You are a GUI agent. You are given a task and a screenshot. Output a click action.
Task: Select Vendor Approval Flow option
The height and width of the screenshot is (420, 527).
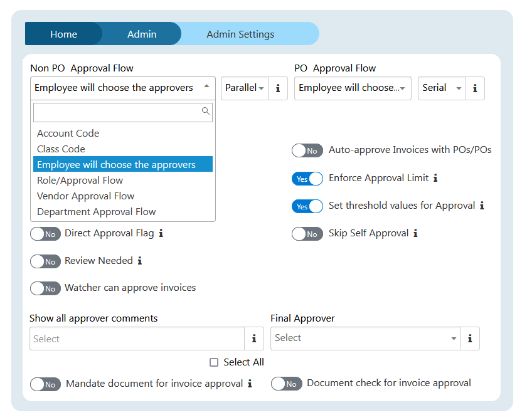(85, 196)
